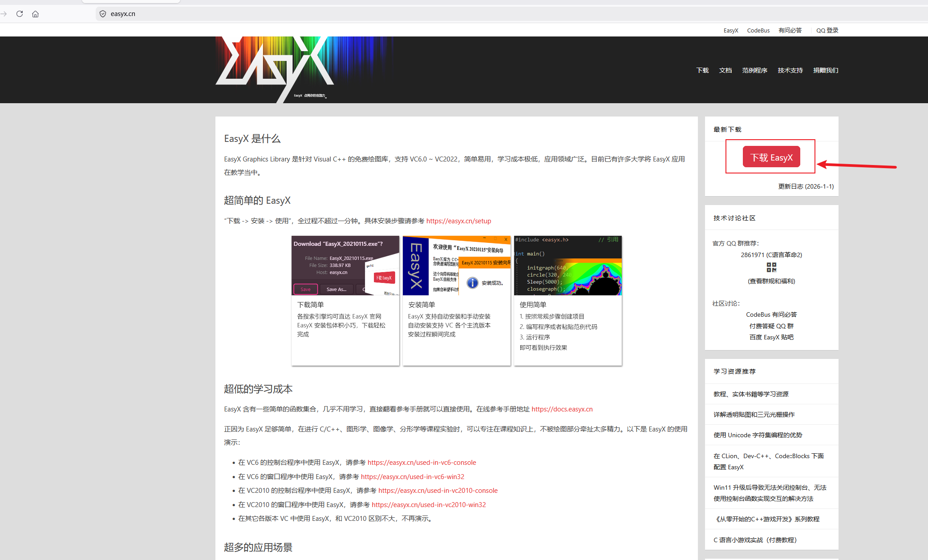
Task: Open the 下载 navigation menu
Action: (703, 70)
